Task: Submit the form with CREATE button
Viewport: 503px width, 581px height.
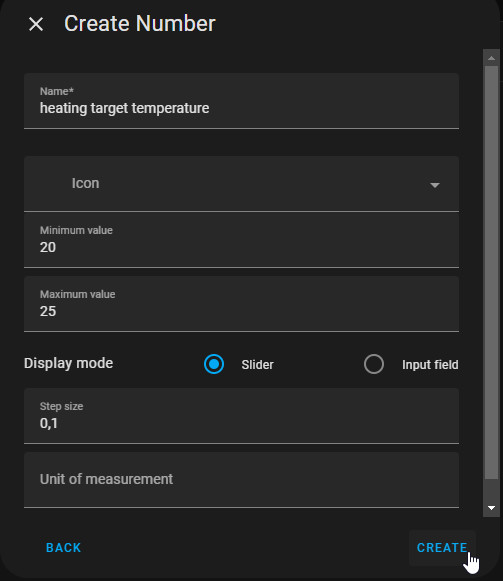Action: [x=442, y=548]
